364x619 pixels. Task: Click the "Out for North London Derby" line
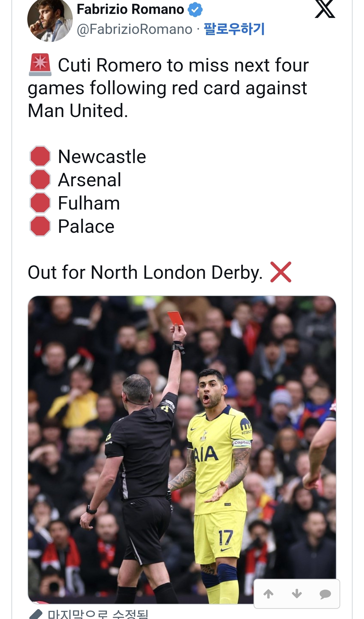(x=145, y=272)
